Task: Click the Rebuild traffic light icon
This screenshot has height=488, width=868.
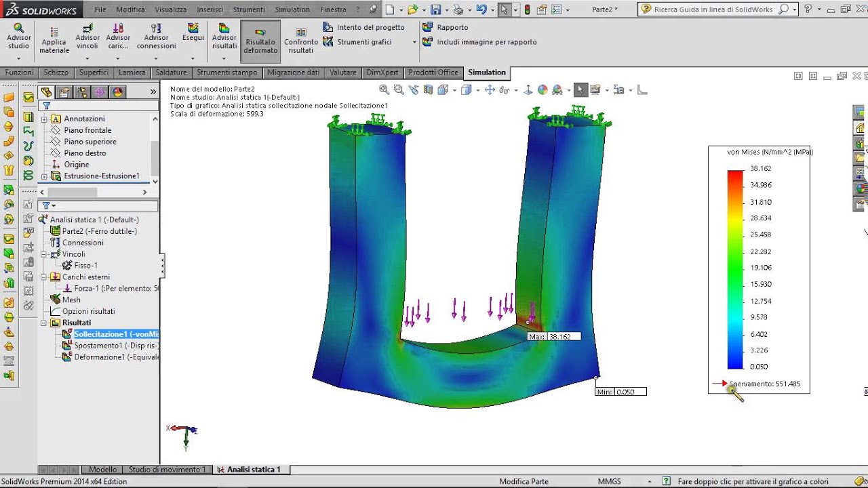Action: (x=528, y=9)
